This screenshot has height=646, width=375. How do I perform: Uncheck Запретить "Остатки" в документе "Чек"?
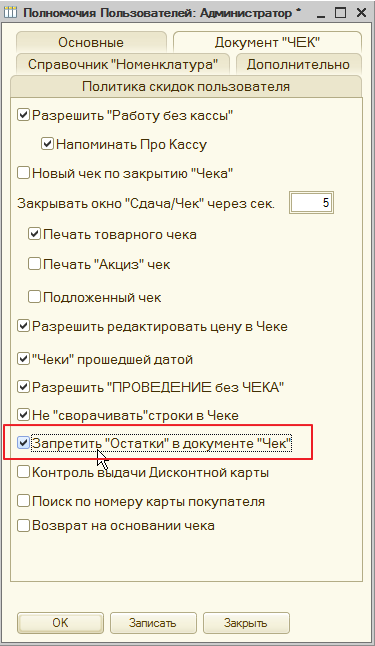click(x=23, y=443)
